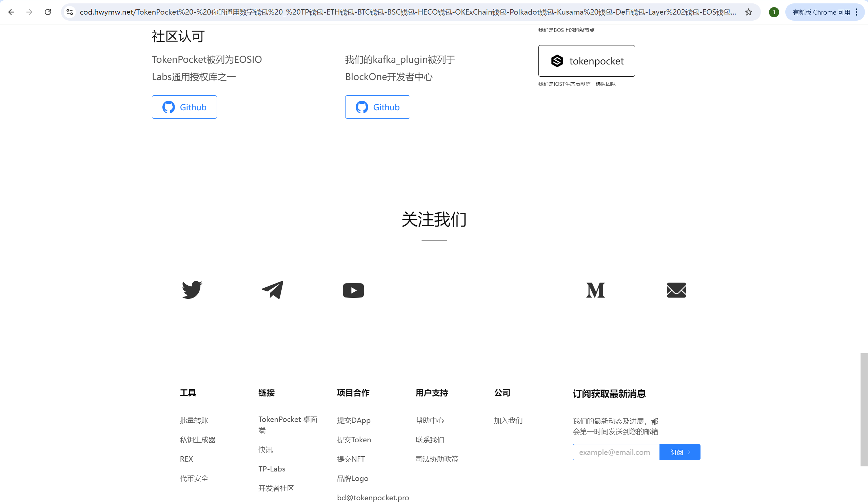This screenshot has width=868, height=502.
Task: Go back using the browser back arrow
Action: 12,12
